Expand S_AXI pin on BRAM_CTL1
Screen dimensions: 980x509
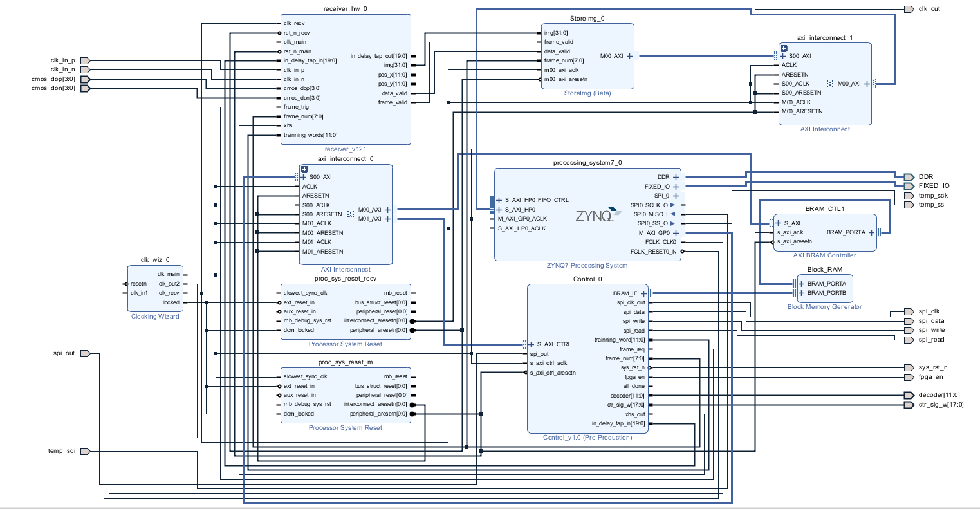pyautogui.click(x=779, y=223)
